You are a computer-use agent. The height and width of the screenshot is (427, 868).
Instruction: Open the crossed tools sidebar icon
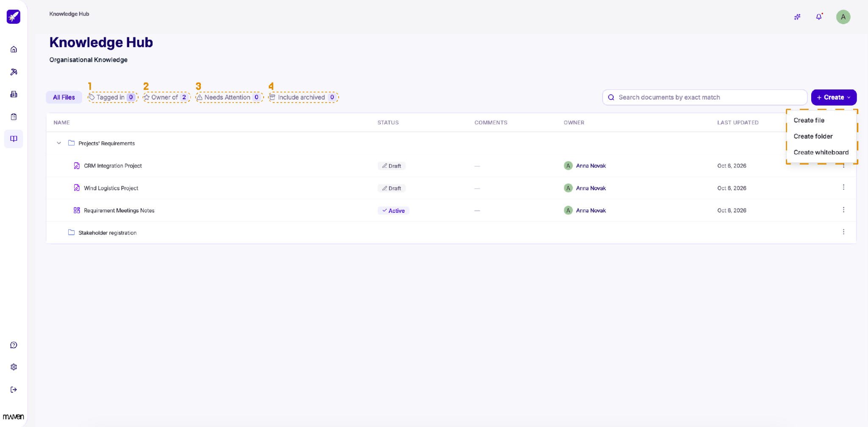click(14, 72)
